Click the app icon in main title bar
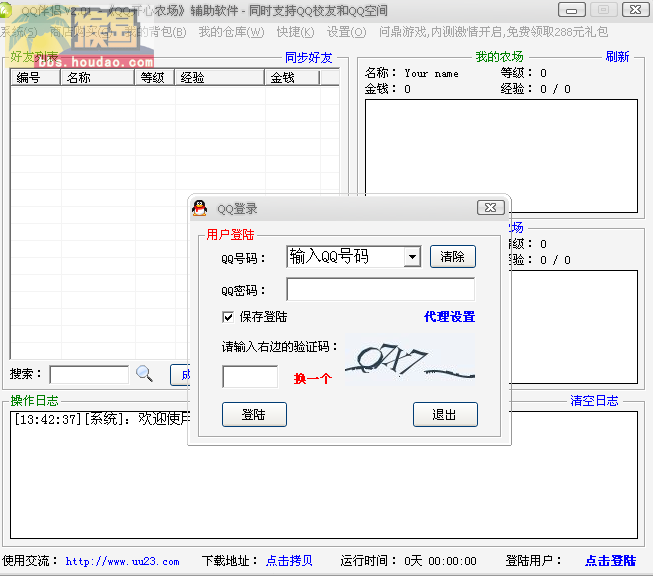Viewport: 653px width, 577px height. click(6, 10)
